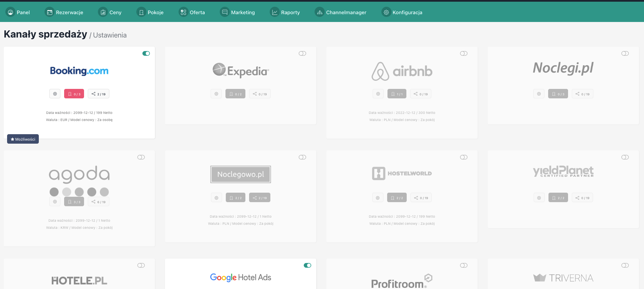Switch off the Google Hotel Ads toggle
This screenshot has height=289, width=644.
pyautogui.click(x=307, y=265)
